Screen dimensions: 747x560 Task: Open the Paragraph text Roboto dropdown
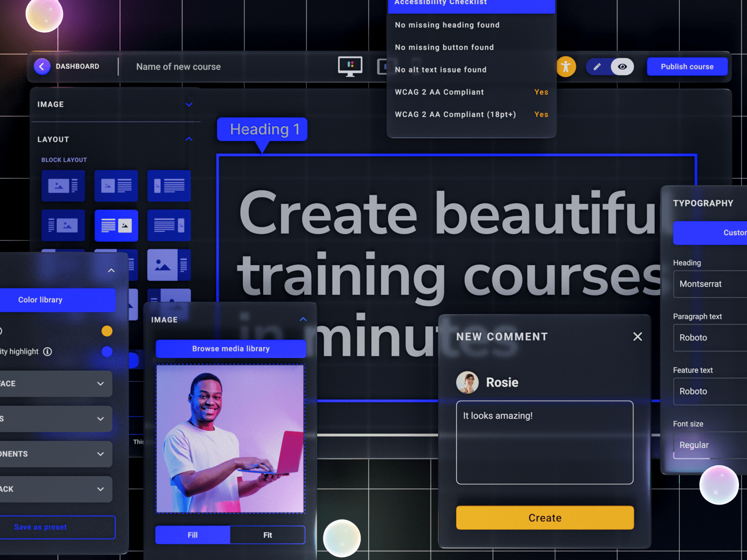coord(710,338)
